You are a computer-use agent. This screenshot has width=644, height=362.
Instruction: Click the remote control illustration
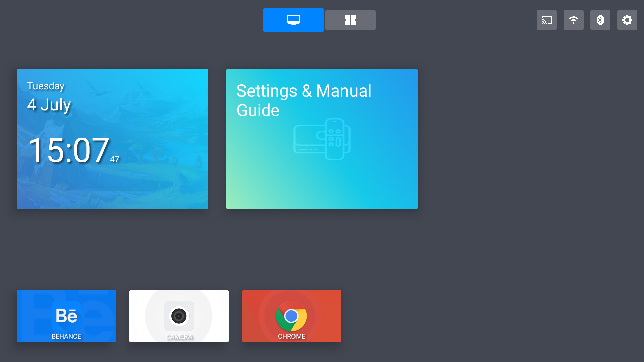click(322, 139)
